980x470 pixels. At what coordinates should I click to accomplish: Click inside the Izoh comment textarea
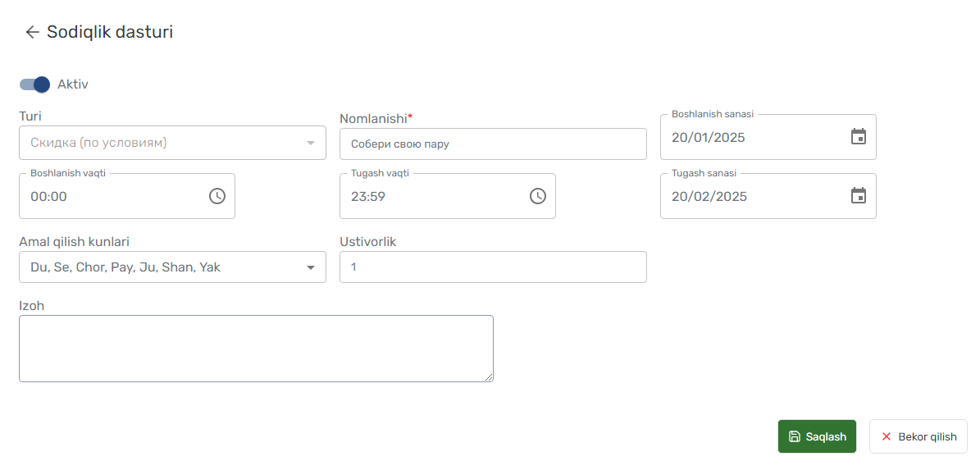click(x=256, y=348)
